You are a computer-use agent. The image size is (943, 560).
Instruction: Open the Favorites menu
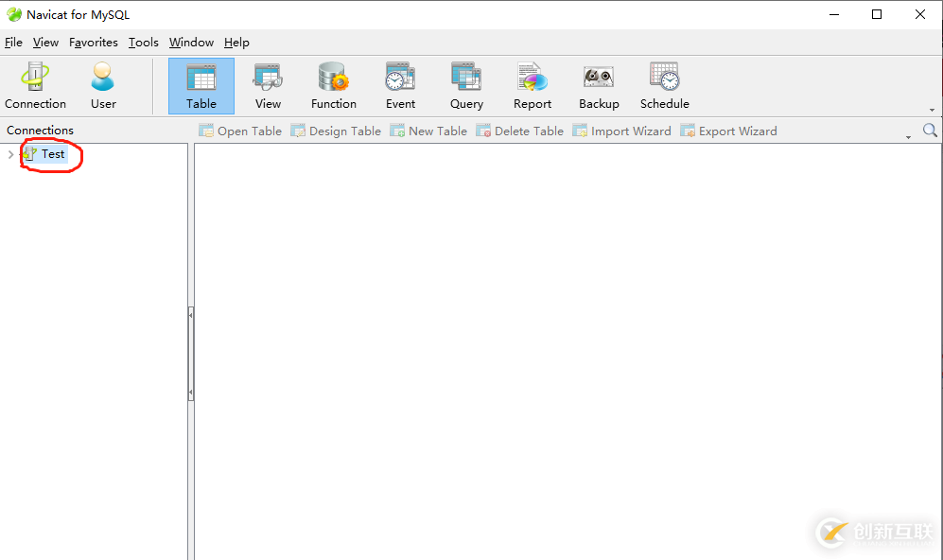click(x=94, y=43)
